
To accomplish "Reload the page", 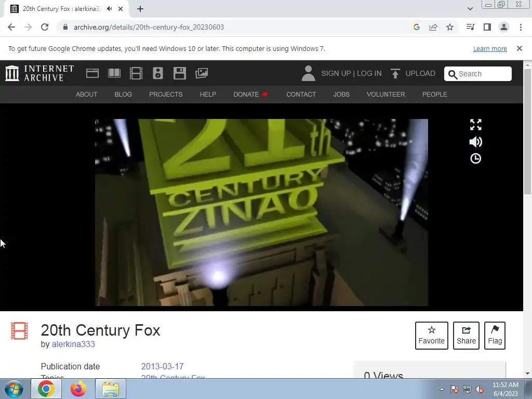I will 45,27.
